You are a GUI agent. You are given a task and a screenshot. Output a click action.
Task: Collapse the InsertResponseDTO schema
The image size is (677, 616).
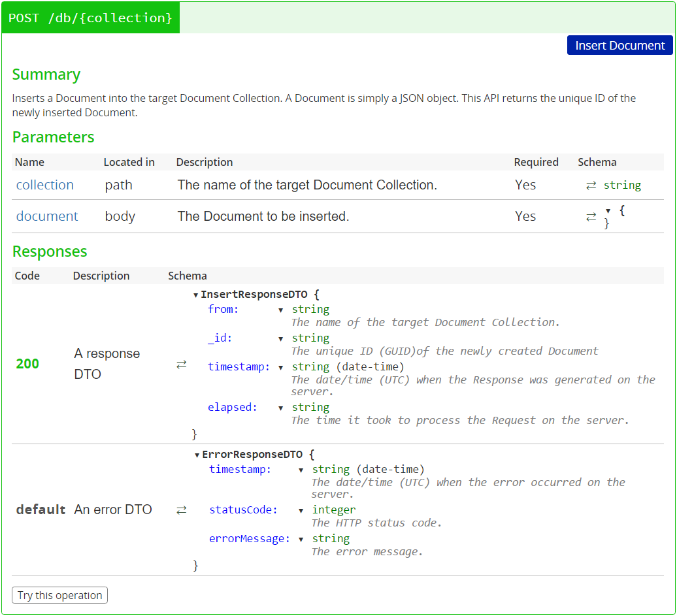[195, 295]
